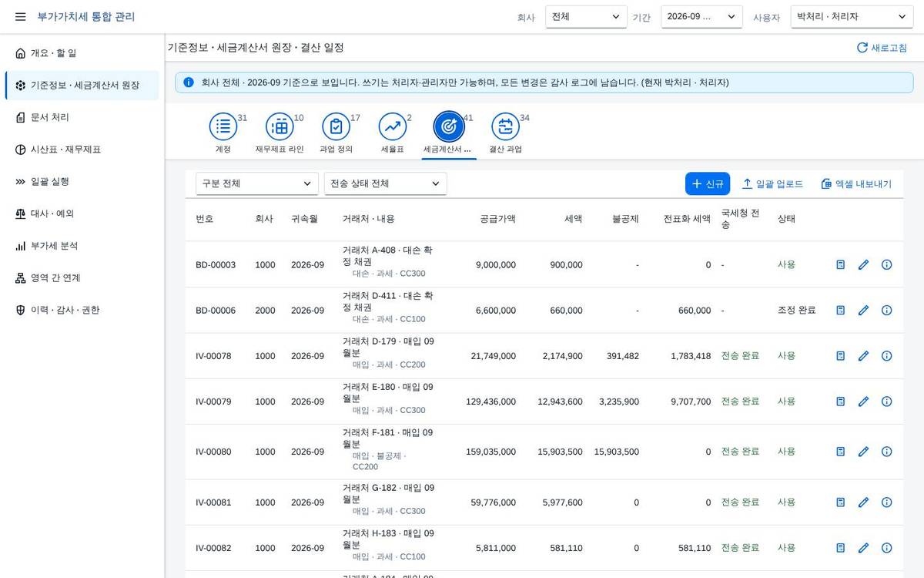Click the 공급가액 column header

point(497,219)
